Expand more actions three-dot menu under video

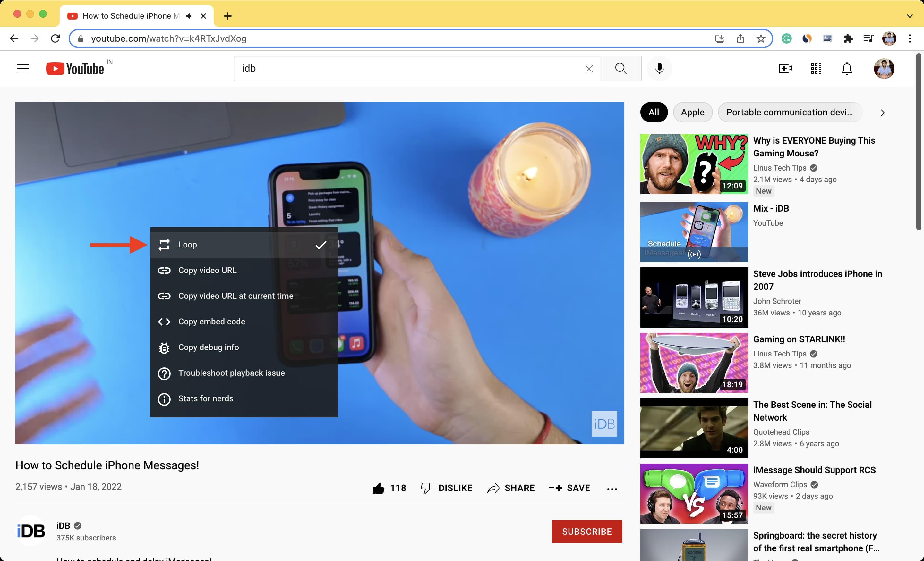[612, 488]
